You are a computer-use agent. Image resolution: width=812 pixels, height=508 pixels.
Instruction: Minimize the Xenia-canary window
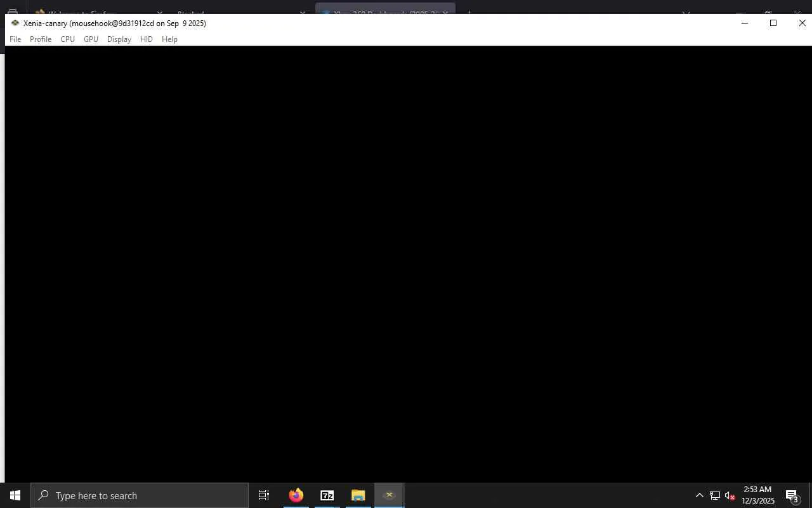pos(745,23)
